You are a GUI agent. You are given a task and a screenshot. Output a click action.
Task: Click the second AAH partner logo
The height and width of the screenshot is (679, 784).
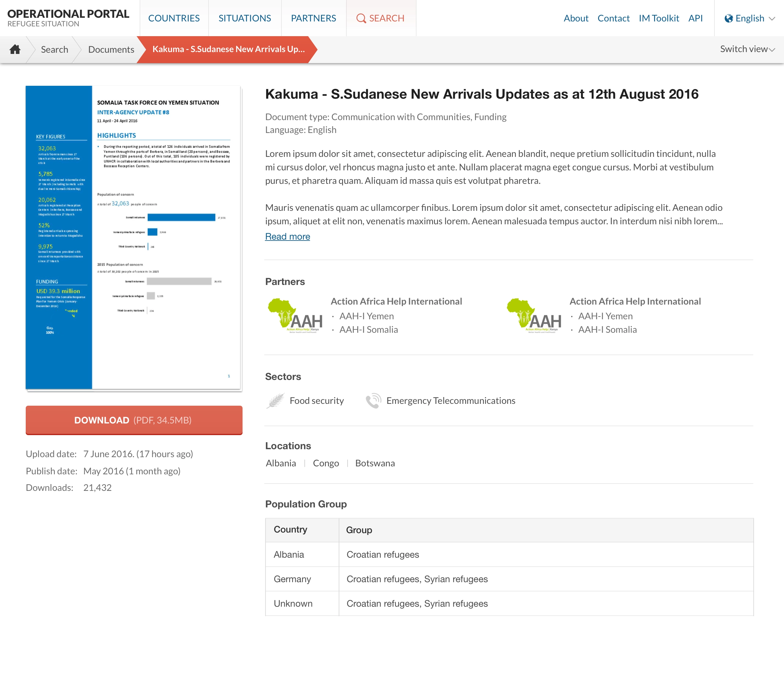534,316
